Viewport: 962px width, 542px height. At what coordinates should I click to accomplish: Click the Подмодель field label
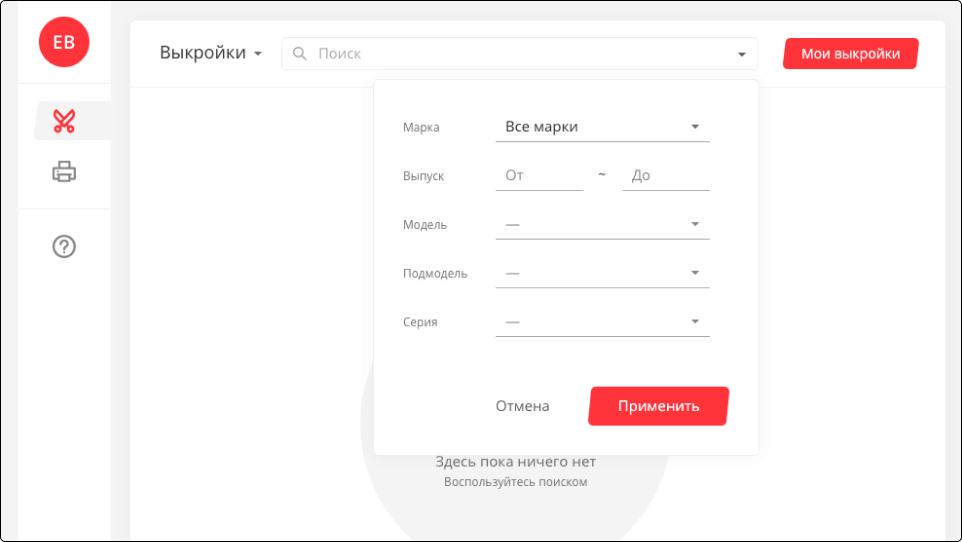pos(435,274)
